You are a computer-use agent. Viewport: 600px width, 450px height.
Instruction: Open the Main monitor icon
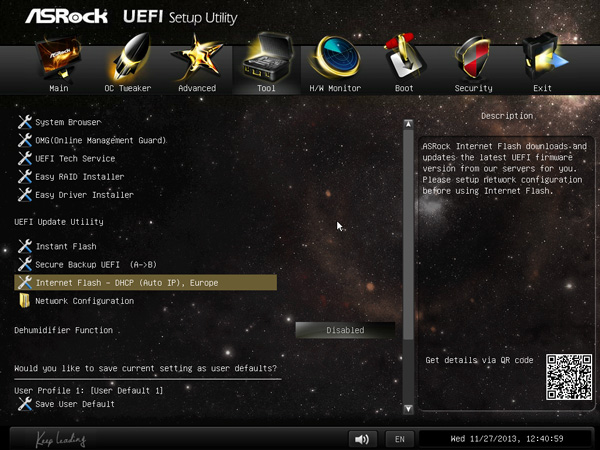(59, 57)
